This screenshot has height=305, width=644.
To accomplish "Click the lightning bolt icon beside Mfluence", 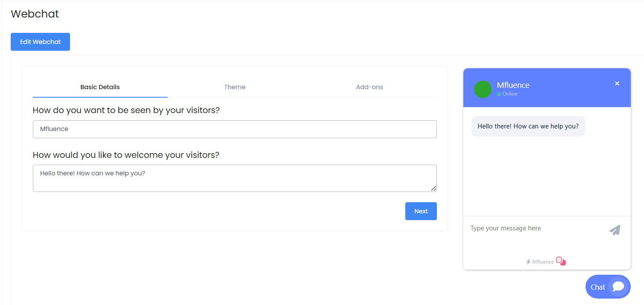I will pyautogui.click(x=528, y=262).
